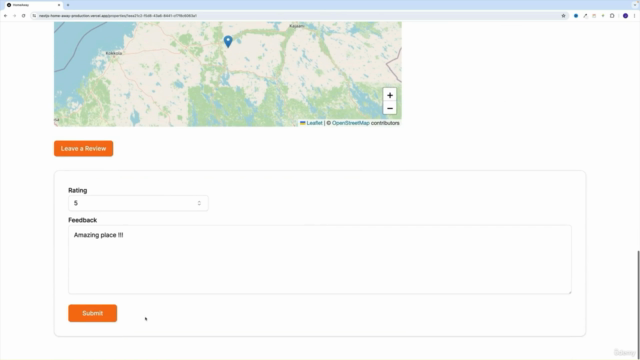Click the Leave a Review button
Screen dimensions: 640x360
tap(84, 149)
